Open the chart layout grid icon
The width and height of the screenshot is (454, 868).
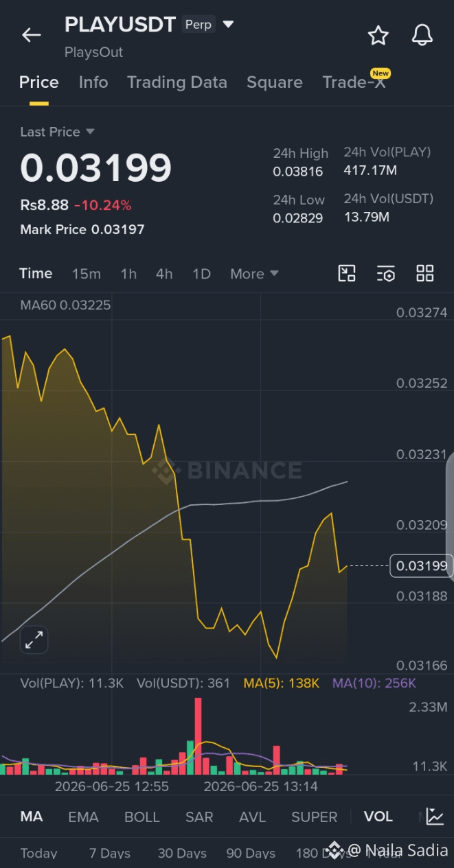click(x=425, y=273)
